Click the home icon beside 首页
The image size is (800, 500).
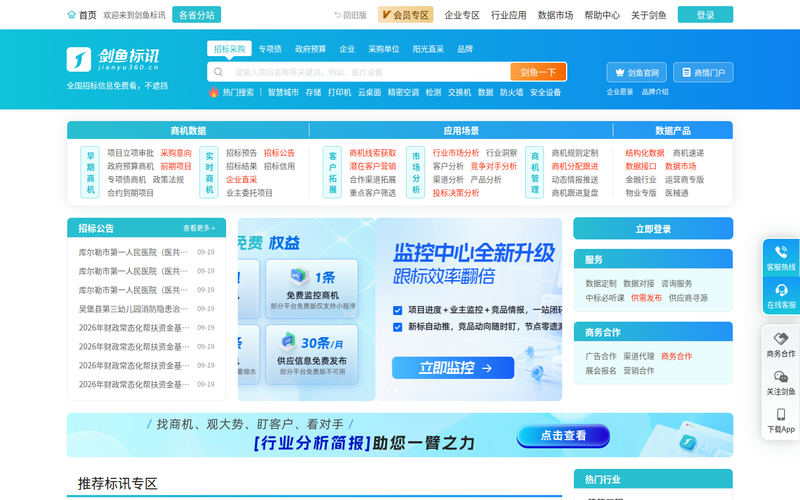click(x=71, y=15)
